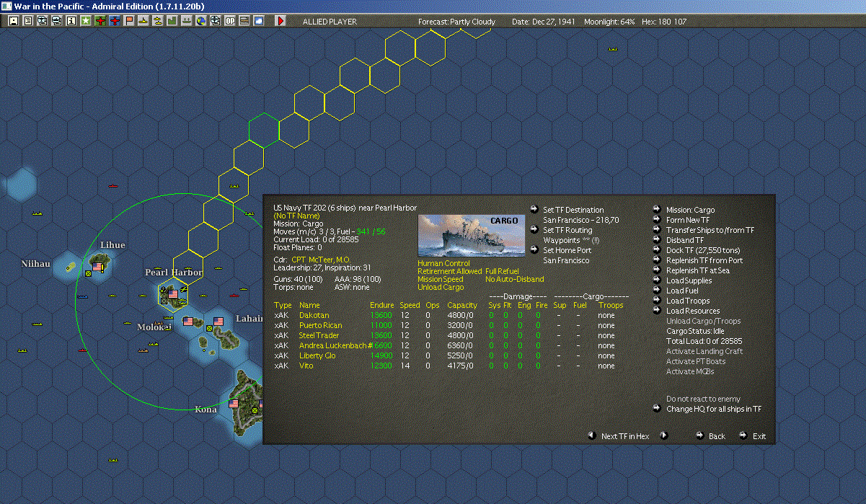Click the 'i' information toolbar icon
The height and width of the screenshot is (504, 866).
[71, 21]
